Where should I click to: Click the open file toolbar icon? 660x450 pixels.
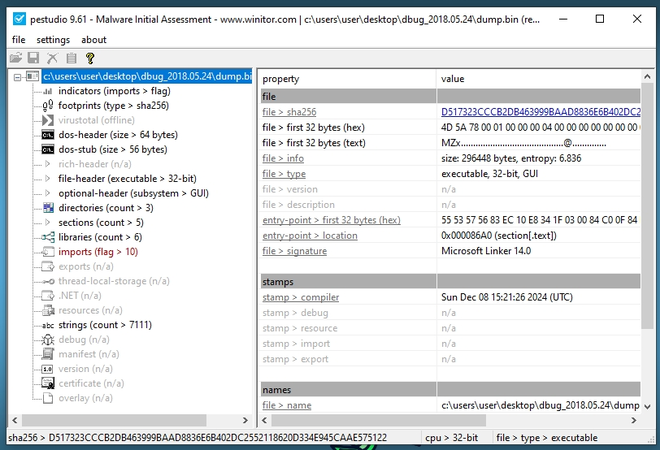coord(15,59)
